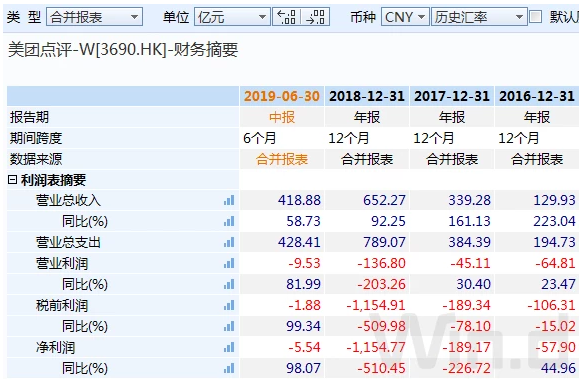The width and height of the screenshot is (583, 385).
Task: Collapse the 利润表摘要 section
Action: coord(12,180)
